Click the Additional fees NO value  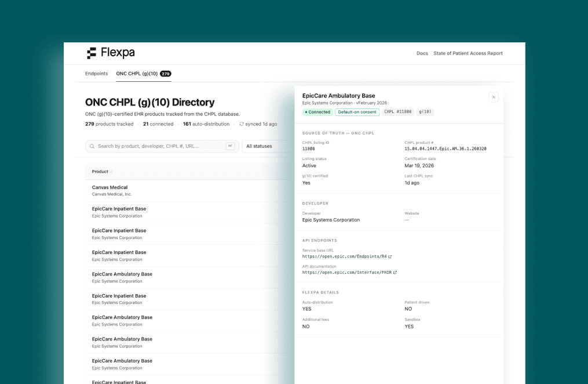point(306,327)
